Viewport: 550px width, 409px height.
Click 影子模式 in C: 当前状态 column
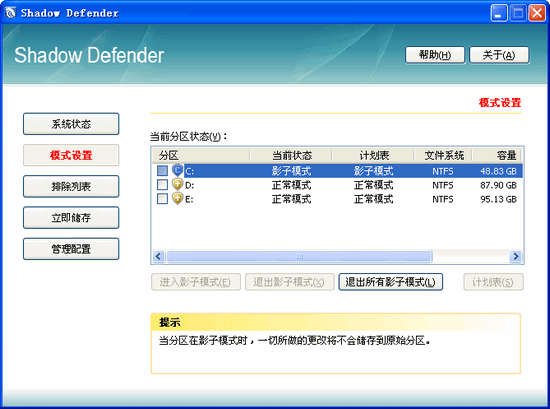point(291,171)
